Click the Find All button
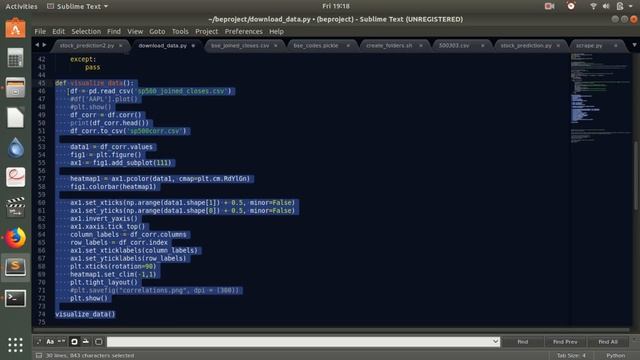Viewport: 640px width, 360px height. coord(608,342)
